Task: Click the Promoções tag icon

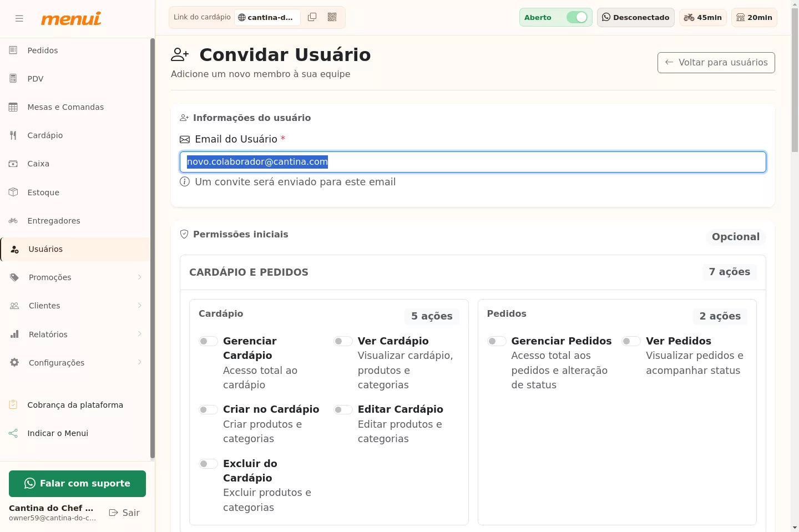Action: (14, 277)
